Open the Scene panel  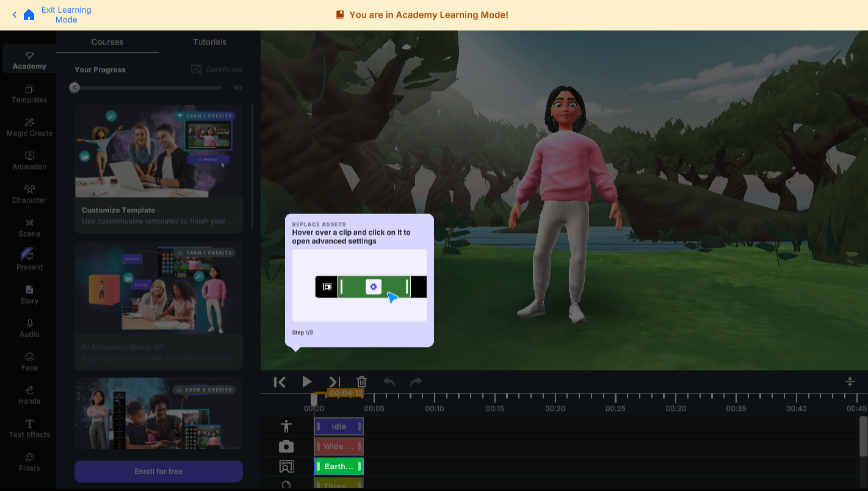pyautogui.click(x=29, y=228)
